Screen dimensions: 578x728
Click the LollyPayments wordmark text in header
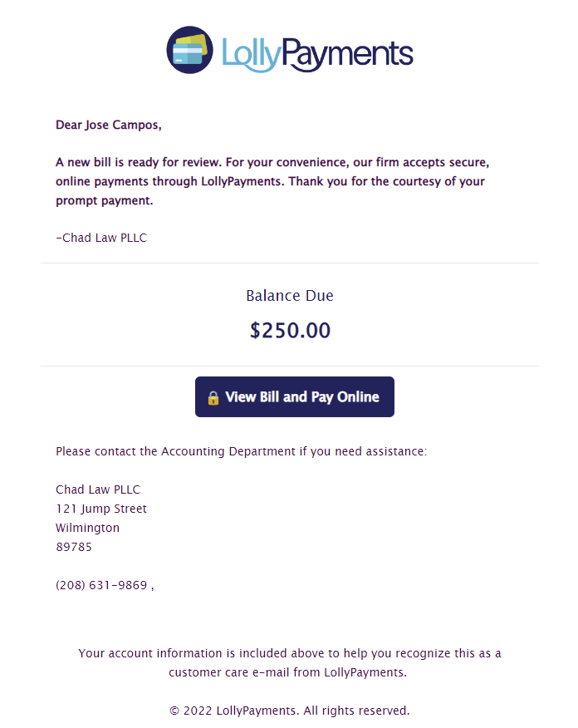coord(317,53)
